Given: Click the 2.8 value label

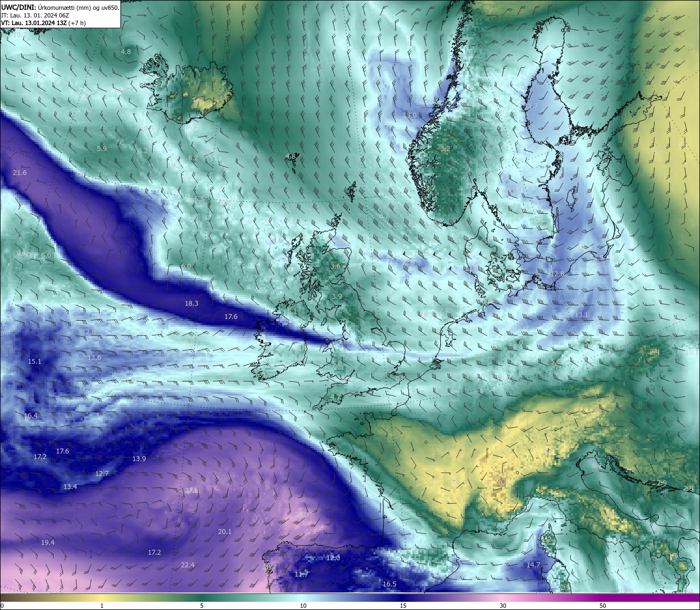Looking at the screenshot, I should (688, 489).
